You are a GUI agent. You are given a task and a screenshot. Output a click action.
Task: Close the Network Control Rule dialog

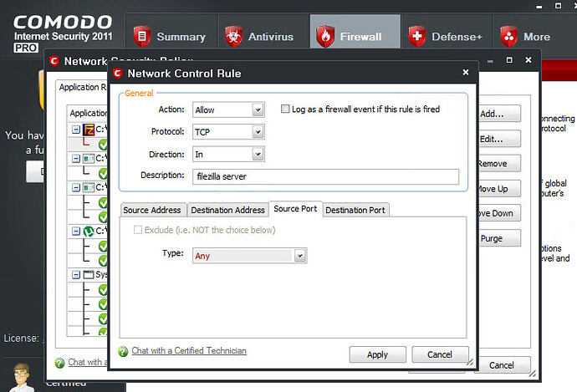click(466, 72)
